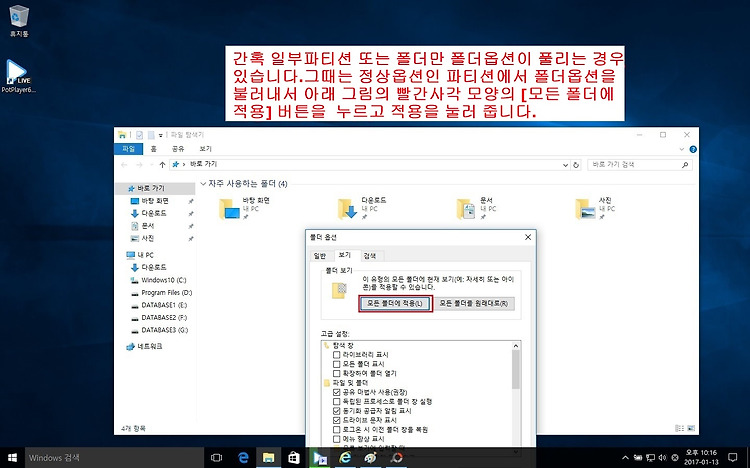Show hidden system tray icons chevron
Image resolution: width=750 pixels, height=468 pixels.
(625, 458)
